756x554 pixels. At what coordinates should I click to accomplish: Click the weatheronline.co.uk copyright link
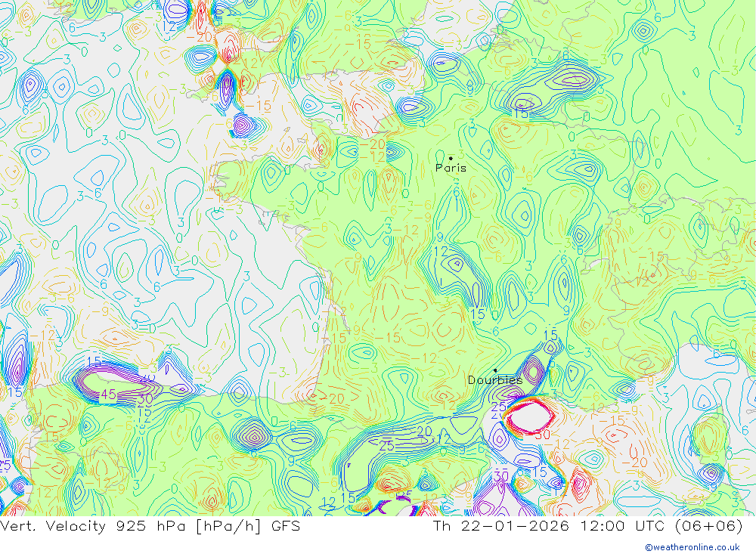[x=692, y=547]
